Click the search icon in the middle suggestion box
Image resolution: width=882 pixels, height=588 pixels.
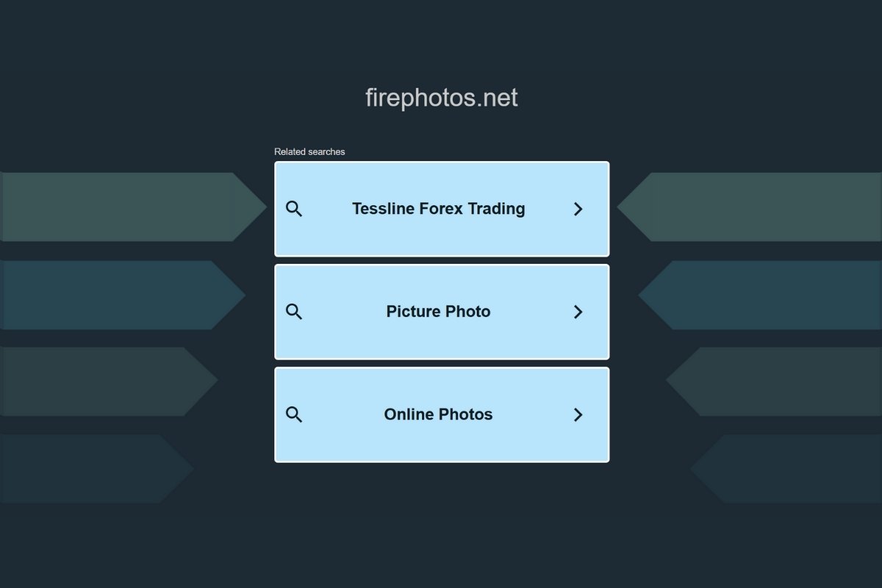pos(295,312)
